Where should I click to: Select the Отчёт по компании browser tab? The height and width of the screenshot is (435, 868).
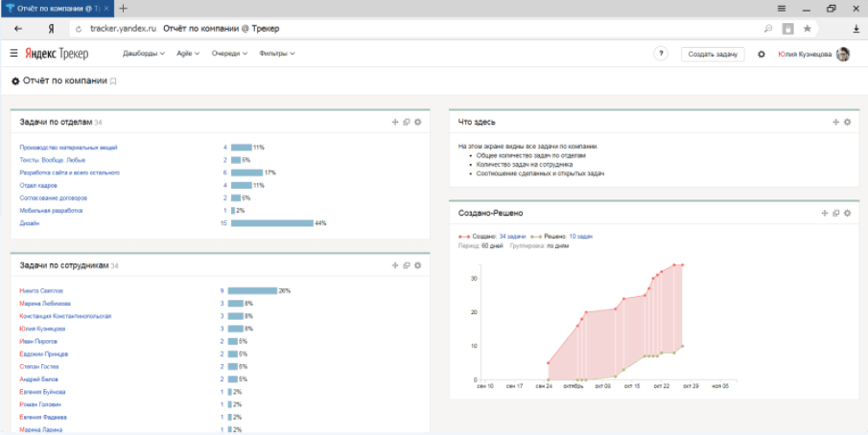pos(57,9)
